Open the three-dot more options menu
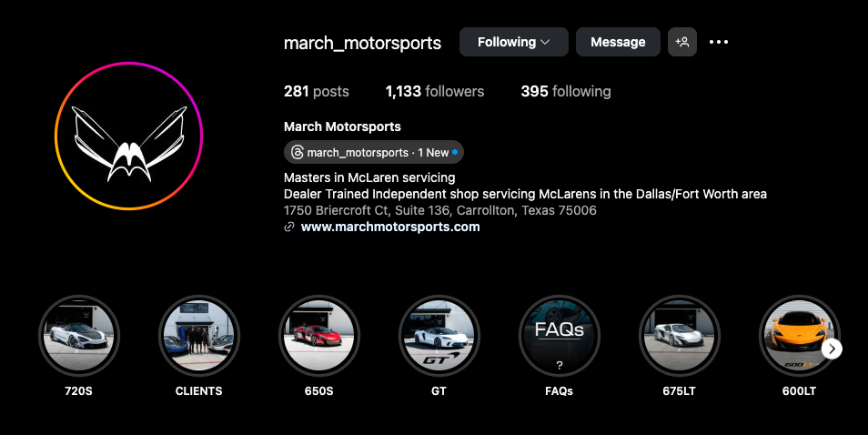Image resolution: width=868 pixels, height=435 pixels. (x=719, y=42)
